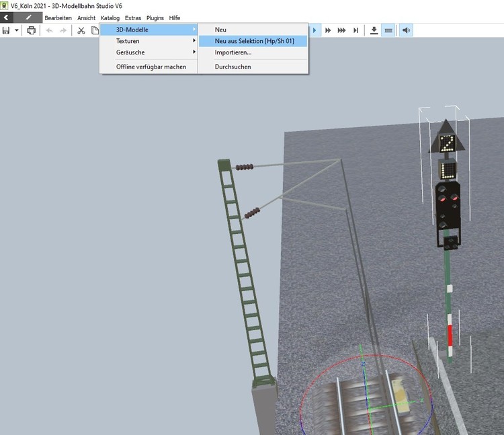Select Neu aus Selektion [Hp/Sh 01]
The height and width of the screenshot is (435, 504).
tap(254, 41)
